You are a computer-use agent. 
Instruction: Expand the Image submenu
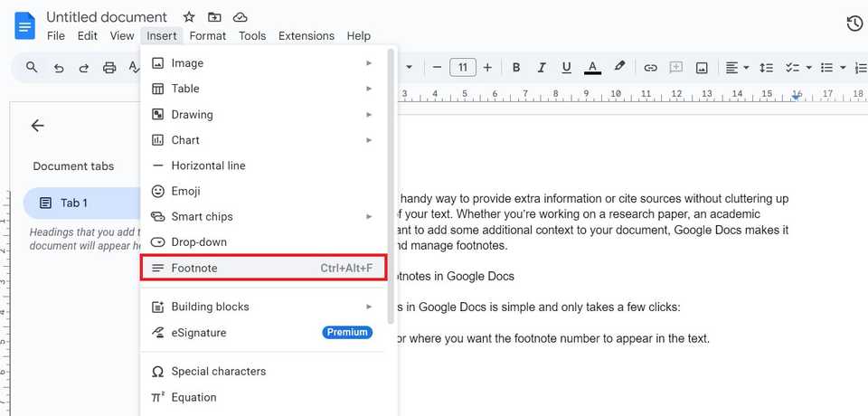263,63
